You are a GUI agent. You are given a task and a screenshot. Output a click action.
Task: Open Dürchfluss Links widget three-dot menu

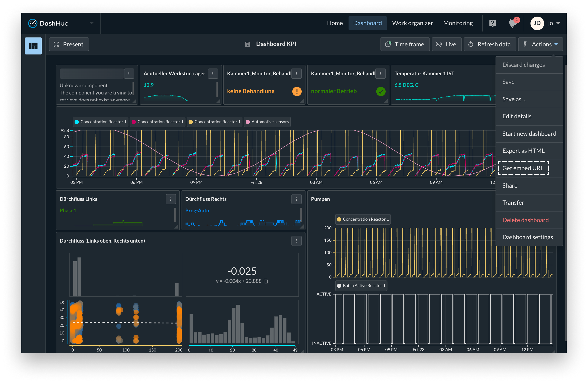coord(171,199)
